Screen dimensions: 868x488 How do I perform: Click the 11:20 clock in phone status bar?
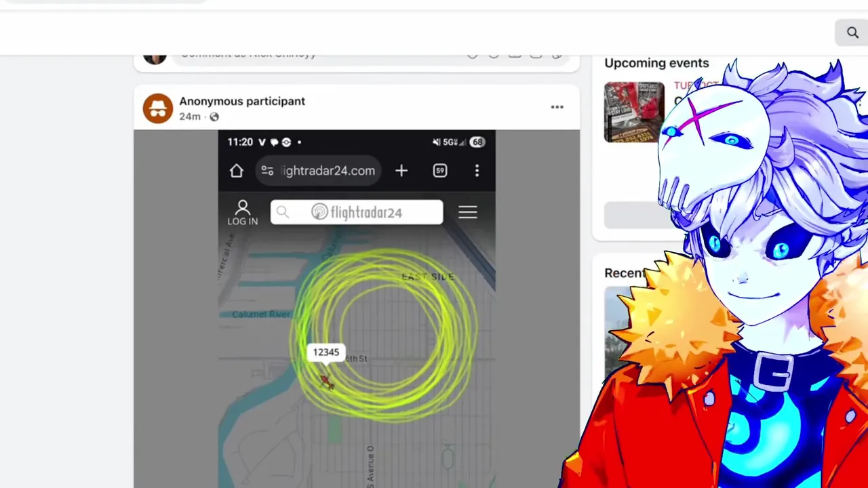(240, 142)
